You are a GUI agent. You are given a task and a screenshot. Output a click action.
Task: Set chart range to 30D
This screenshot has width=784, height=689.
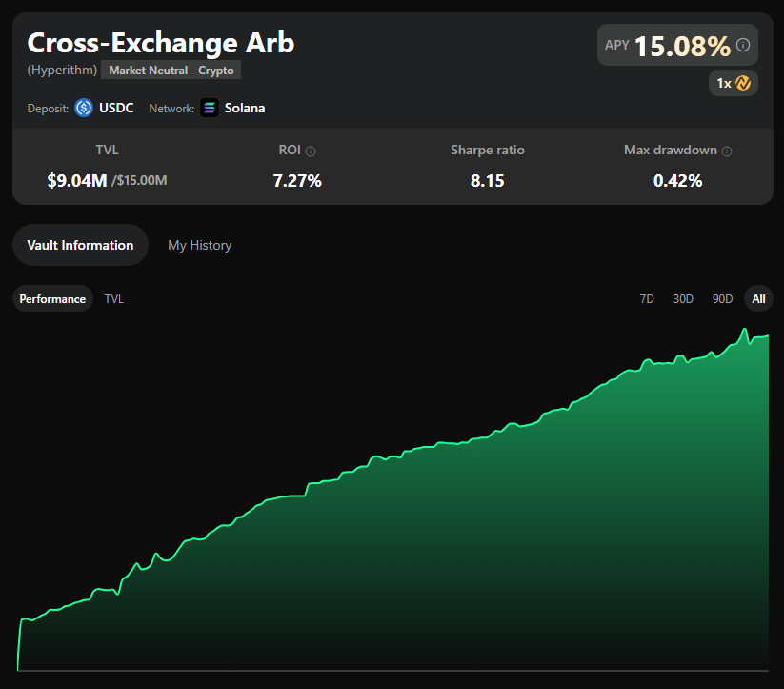coord(683,298)
